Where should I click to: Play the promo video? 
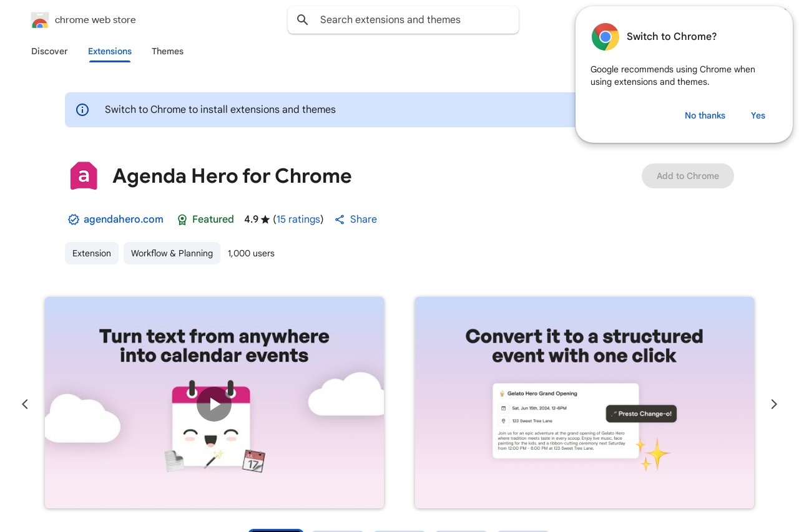tap(214, 404)
